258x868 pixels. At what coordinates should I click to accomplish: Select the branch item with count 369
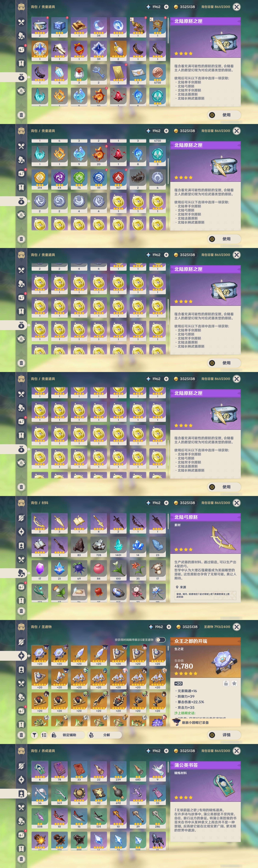click(59, 795)
